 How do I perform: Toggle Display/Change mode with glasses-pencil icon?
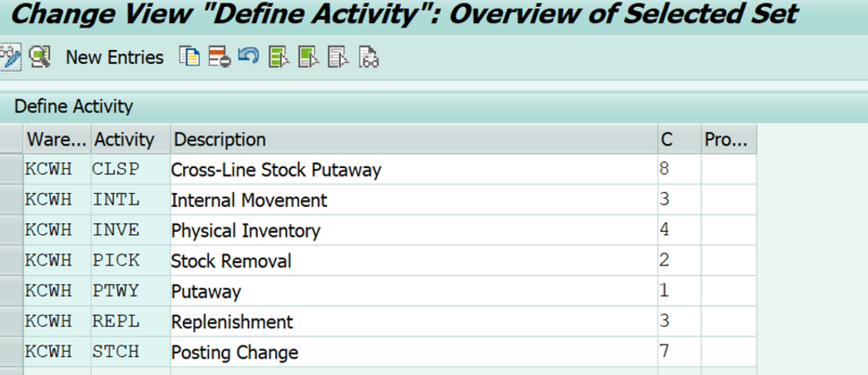[11, 56]
